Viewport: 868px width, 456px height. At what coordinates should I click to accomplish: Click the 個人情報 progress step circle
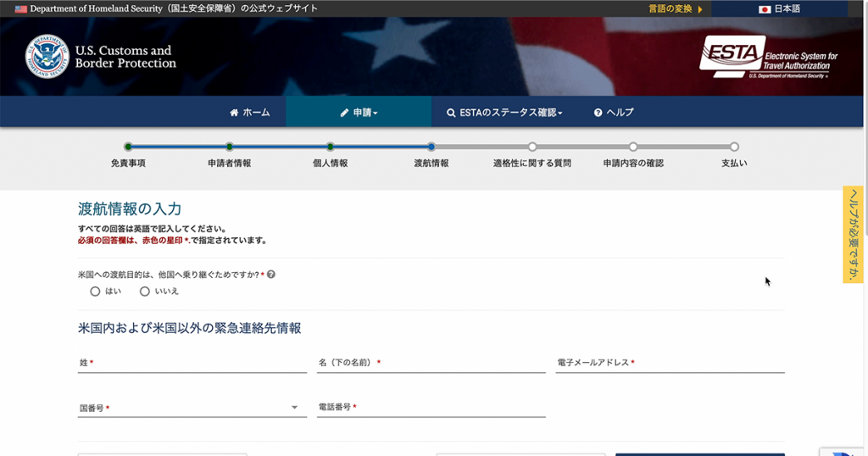coord(330,147)
